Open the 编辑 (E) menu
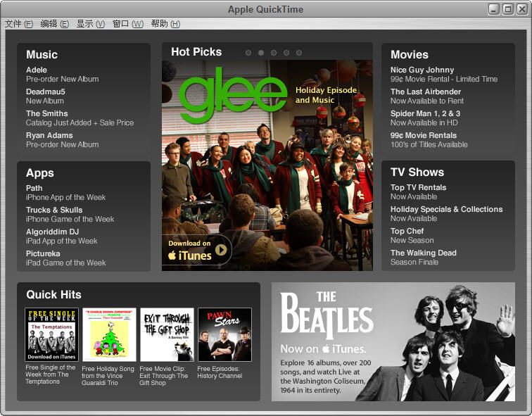532x416 pixels. click(x=55, y=24)
